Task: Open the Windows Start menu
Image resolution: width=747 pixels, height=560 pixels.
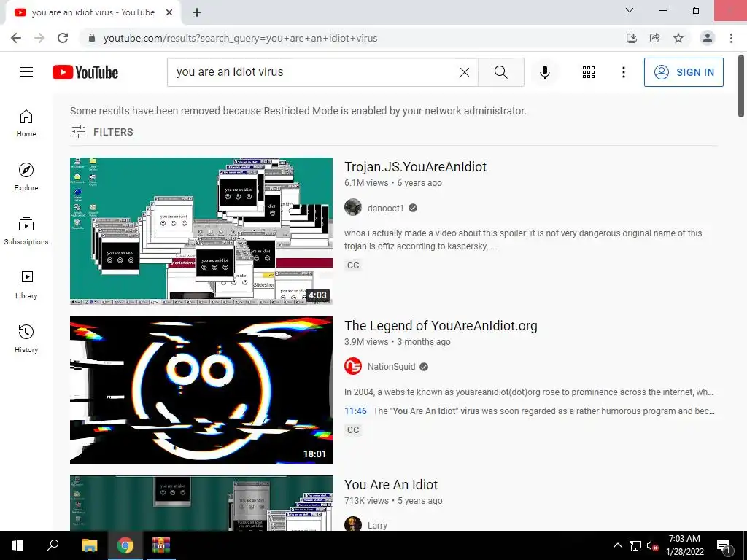Action: [18, 545]
